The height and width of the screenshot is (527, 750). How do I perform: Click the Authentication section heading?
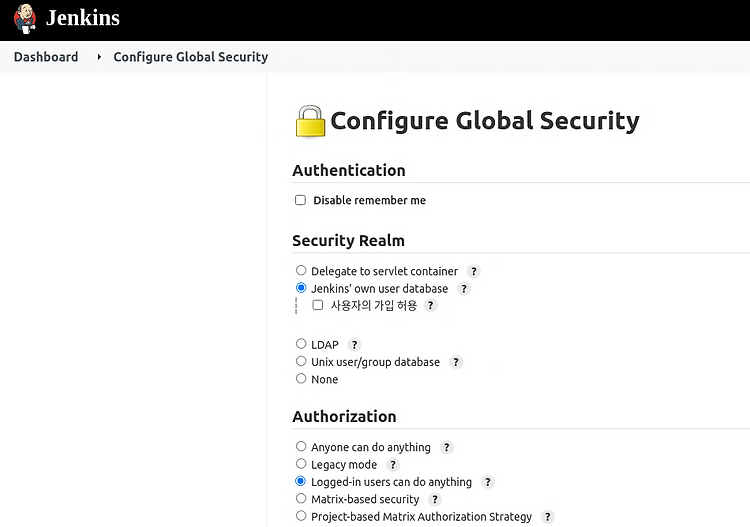pyautogui.click(x=349, y=170)
